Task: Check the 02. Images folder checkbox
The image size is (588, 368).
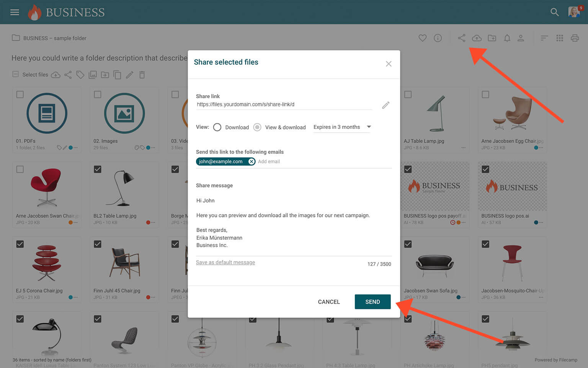Action: pos(98,94)
